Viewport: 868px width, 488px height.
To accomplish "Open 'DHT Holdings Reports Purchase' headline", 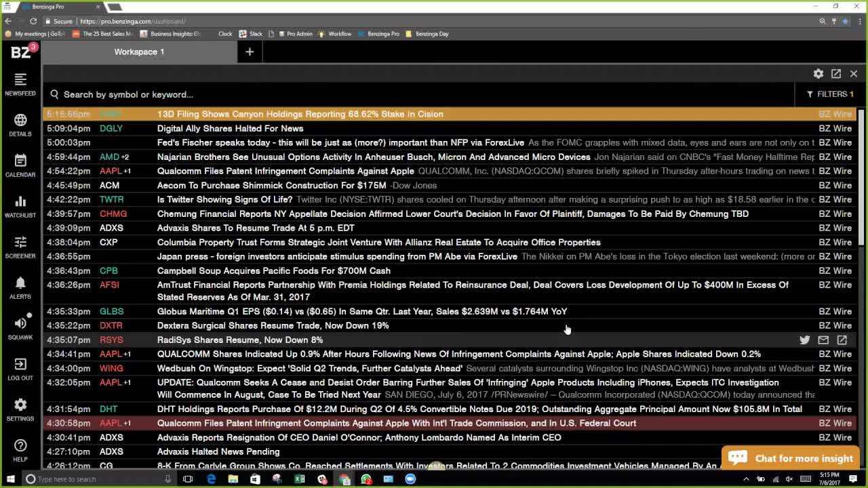I will pyautogui.click(x=479, y=409).
